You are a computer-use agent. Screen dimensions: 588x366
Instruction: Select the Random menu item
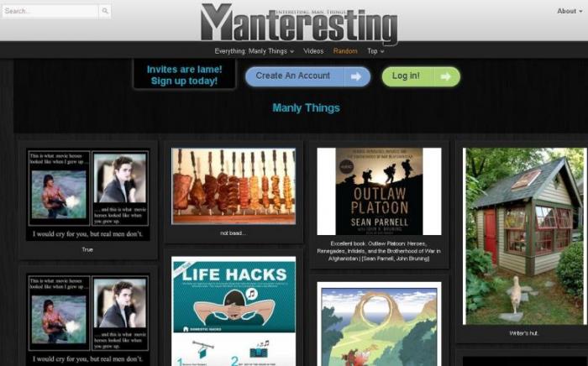click(x=345, y=51)
